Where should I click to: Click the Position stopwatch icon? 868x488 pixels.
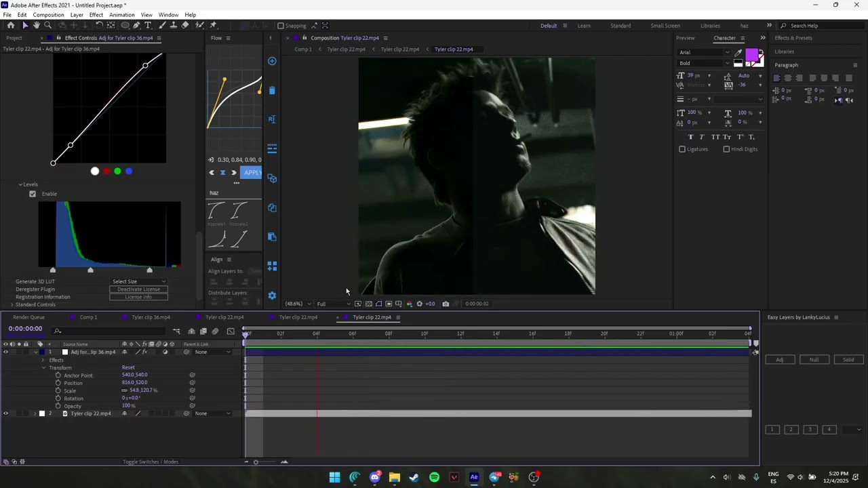58,383
